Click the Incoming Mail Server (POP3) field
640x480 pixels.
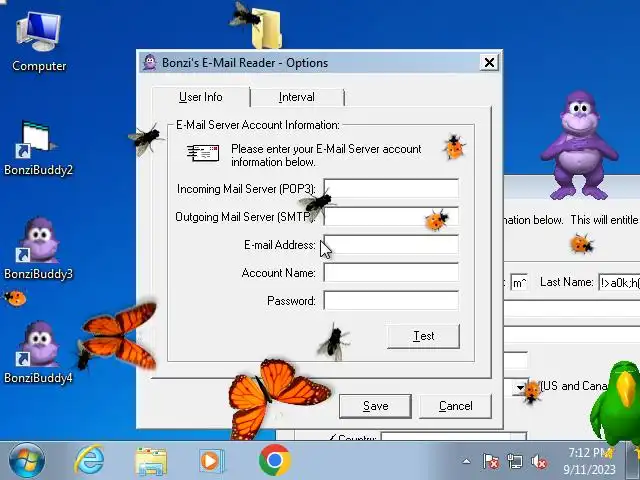pyautogui.click(x=391, y=189)
